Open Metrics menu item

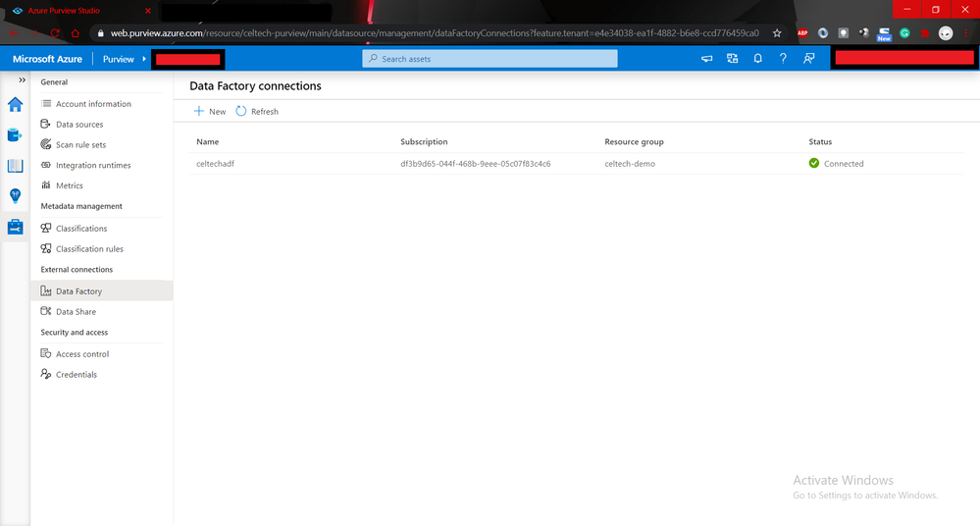[x=70, y=185]
